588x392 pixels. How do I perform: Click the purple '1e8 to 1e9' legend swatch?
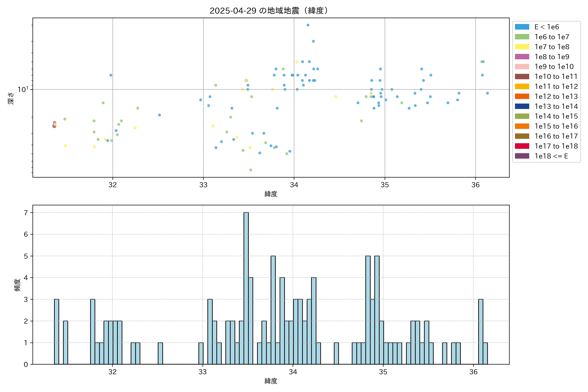click(522, 57)
